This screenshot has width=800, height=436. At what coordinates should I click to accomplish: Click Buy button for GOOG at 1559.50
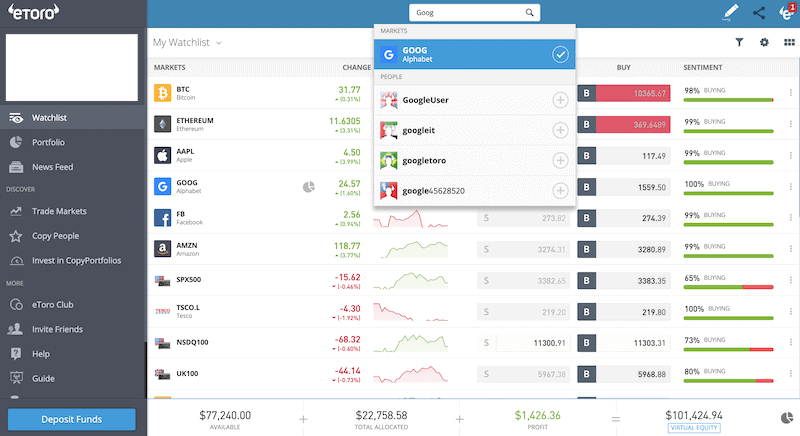point(623,187)
